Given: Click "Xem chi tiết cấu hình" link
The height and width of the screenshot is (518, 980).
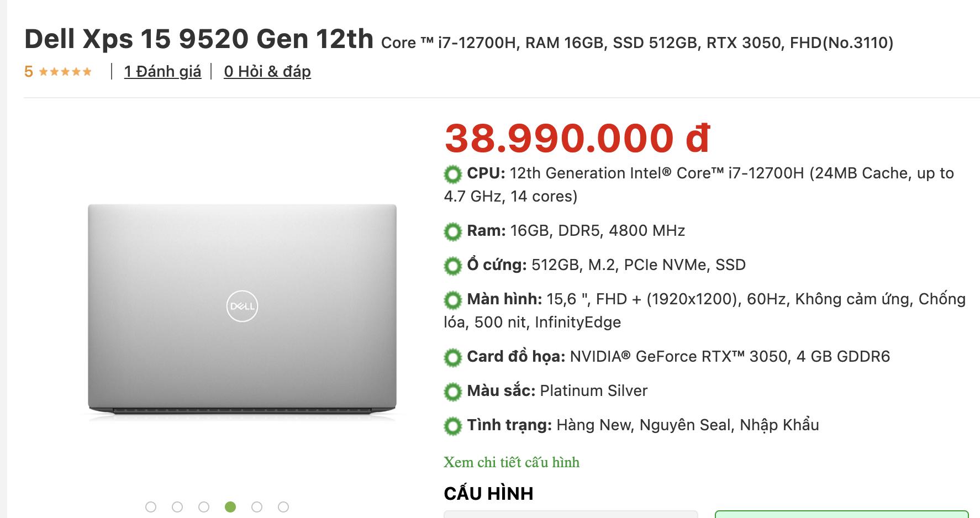Looking at the screenshot, I should (512, 462).
